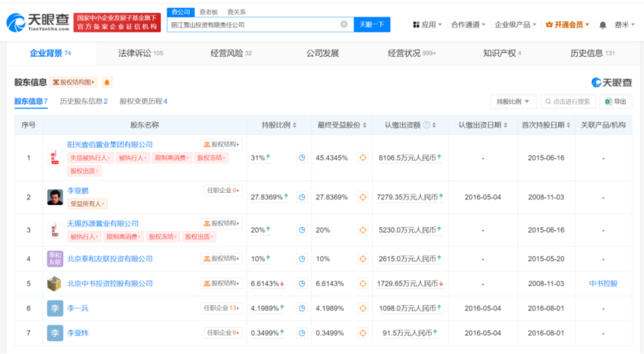The width and height of the screenshot is (644, 354).
Task: Click the 导出 export button
Action: (x=616, y=101)
